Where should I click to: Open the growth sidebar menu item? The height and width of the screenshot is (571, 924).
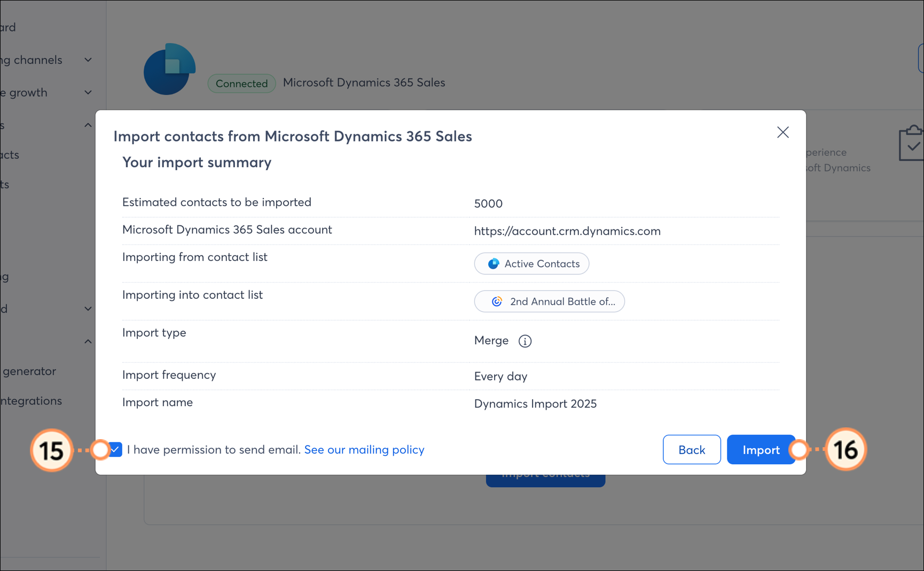(24, 93)
